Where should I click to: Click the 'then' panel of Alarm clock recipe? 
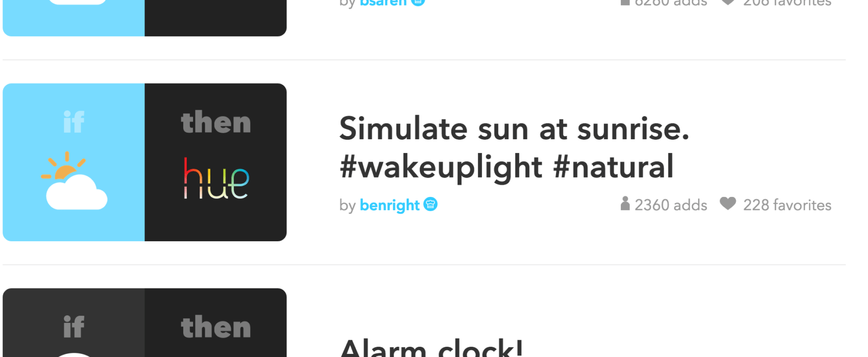coord(215,323)
